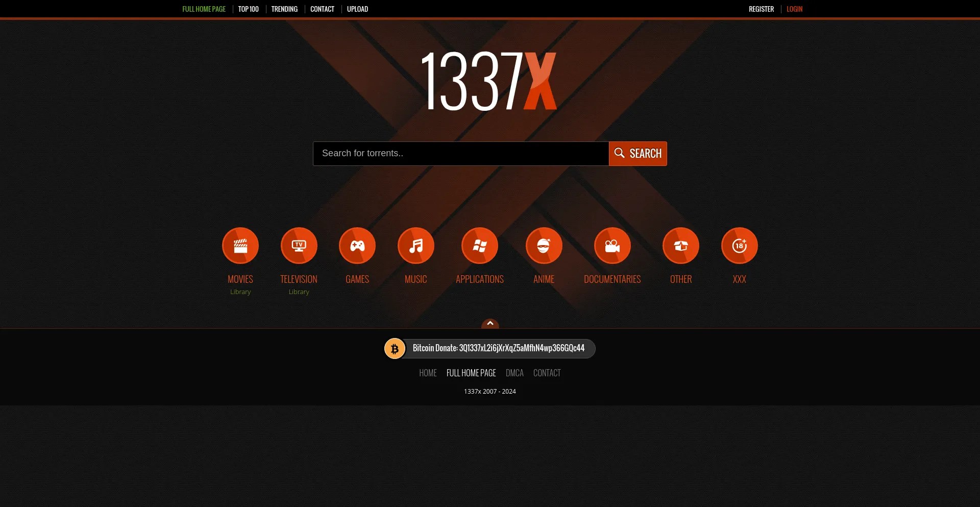980x507 pixels.
Task: Open the Music note icon
Action: pos(416,246)
